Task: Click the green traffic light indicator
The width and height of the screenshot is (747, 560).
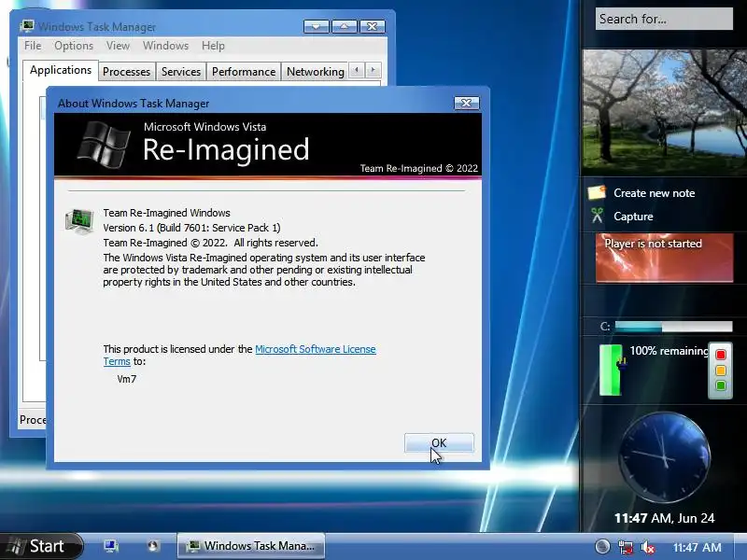Action: (x=720, y=385)
